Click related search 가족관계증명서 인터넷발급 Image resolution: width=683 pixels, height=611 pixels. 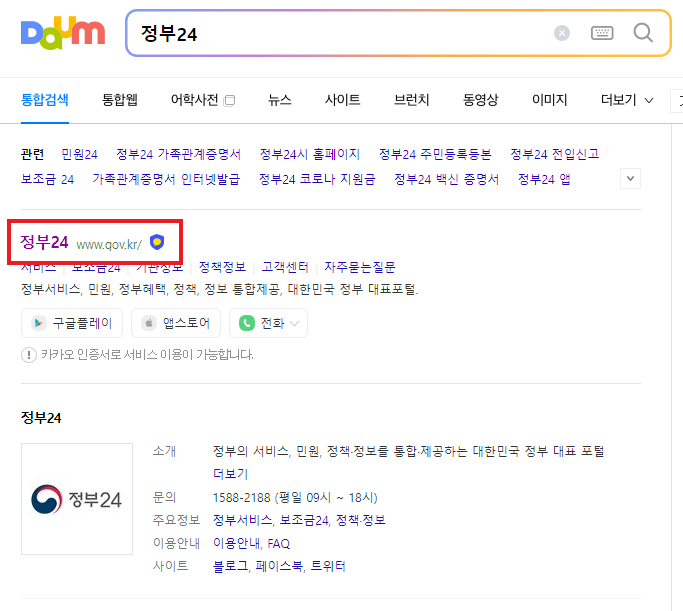click(166, 179)
